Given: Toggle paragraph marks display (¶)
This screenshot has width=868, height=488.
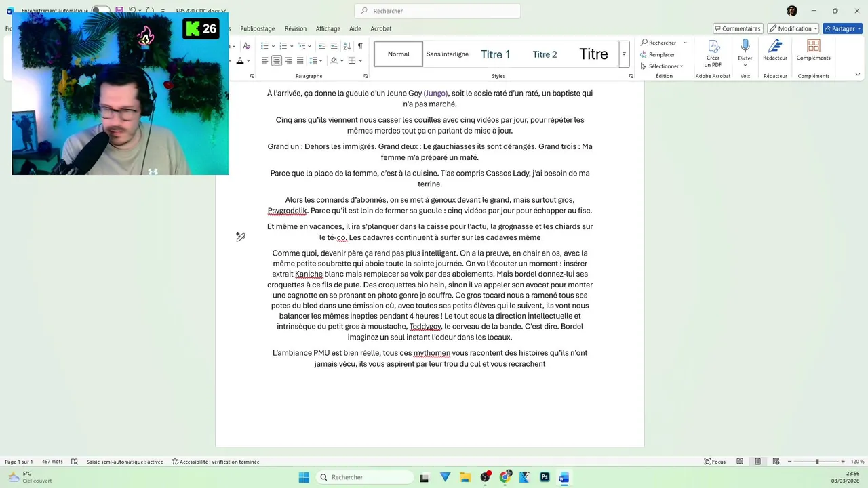Looking at the screenshot, I should [360, 46].
